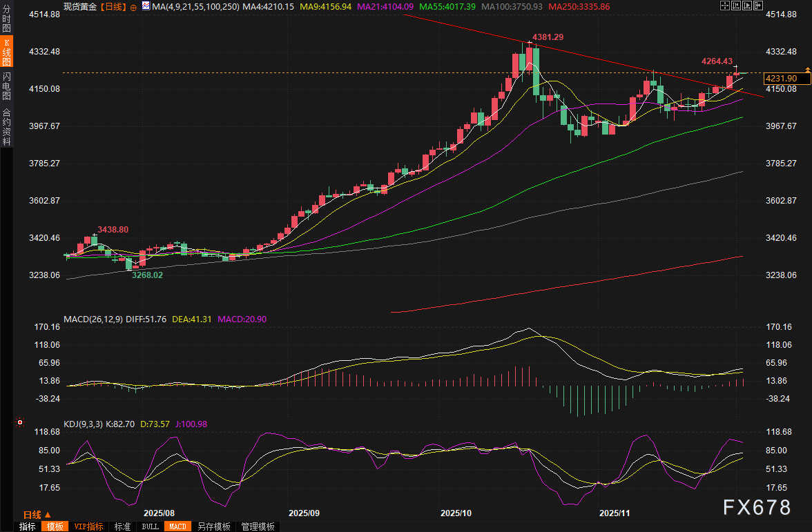Viewport: 812px width, 532px height.
Task: Toggle the 模板 button in bottom bar
Action: (55, 526)
